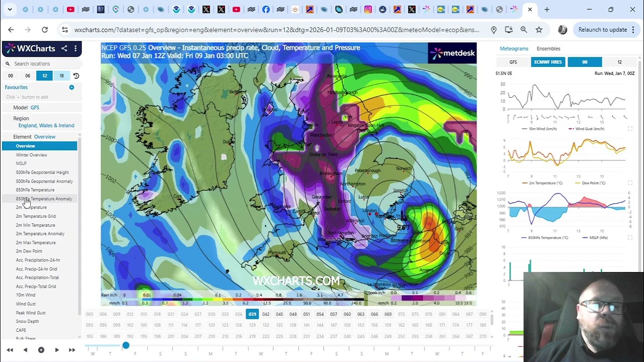Collapse the Element Overview list

tap(42, 137)
